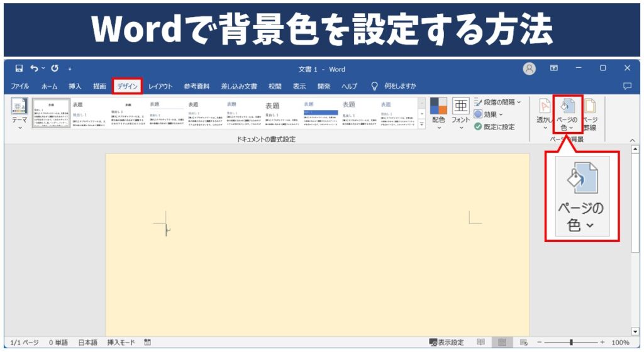Viewport: 644px width, 352px height.
Task: Click the vertical scrollbar down arrow
Action: click(x=635, y=331)
